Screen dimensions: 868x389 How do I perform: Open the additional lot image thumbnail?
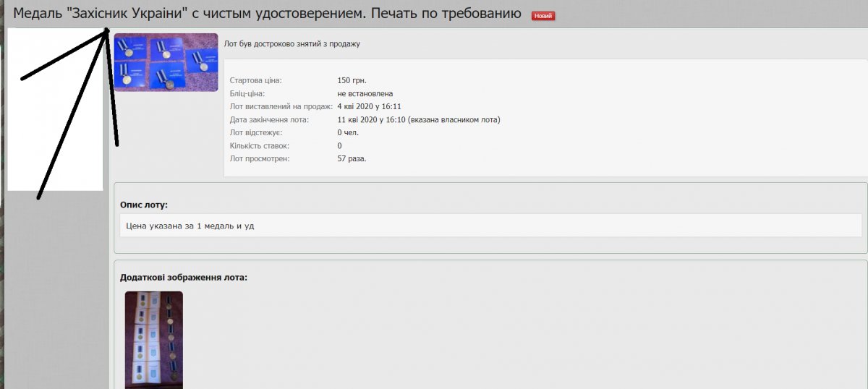click(153, 338)
